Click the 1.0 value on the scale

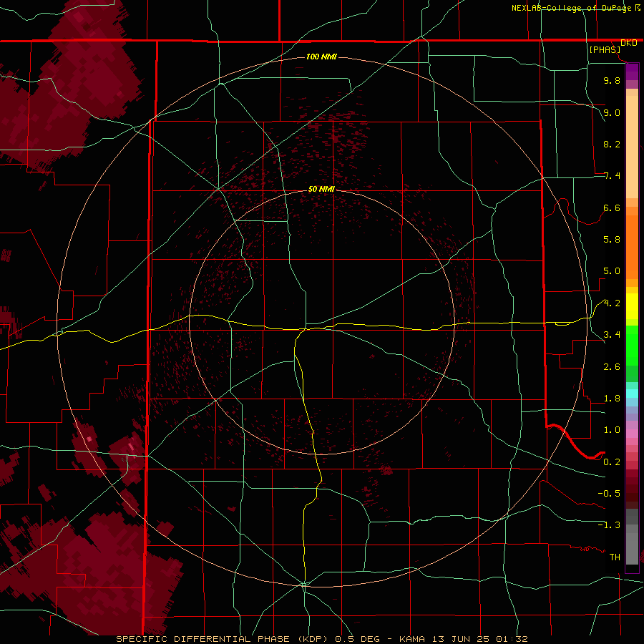(x=612, y=430)
